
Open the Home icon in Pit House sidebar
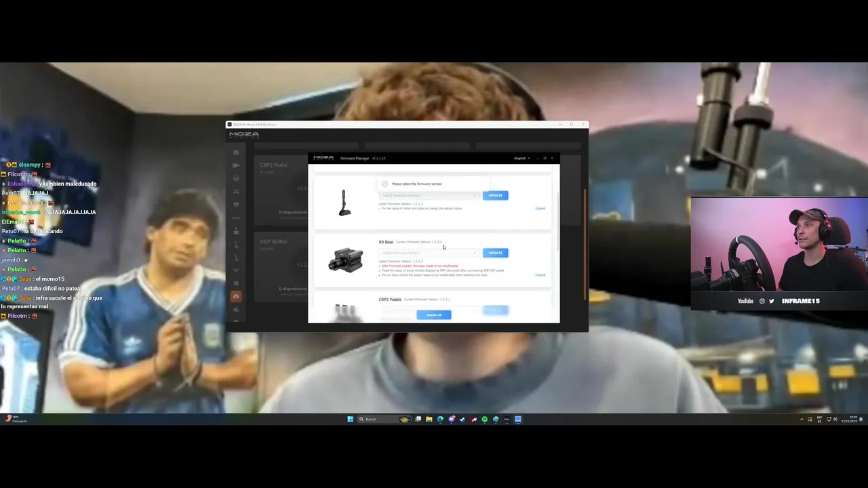point(236,152)
